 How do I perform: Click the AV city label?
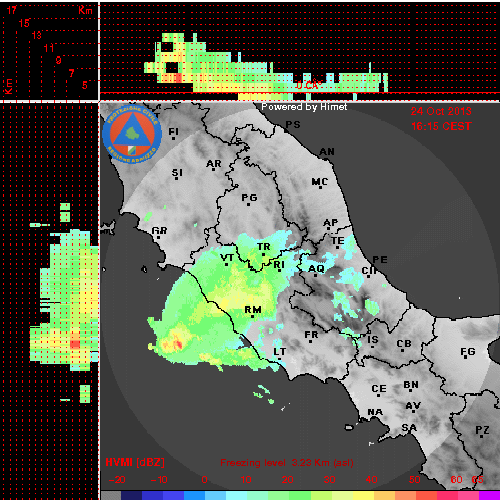(413, 406)
